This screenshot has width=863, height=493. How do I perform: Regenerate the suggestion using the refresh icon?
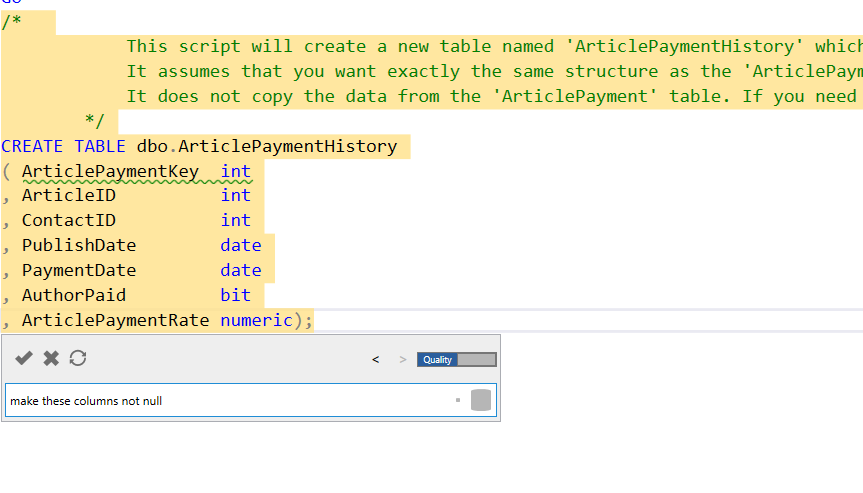78,358
